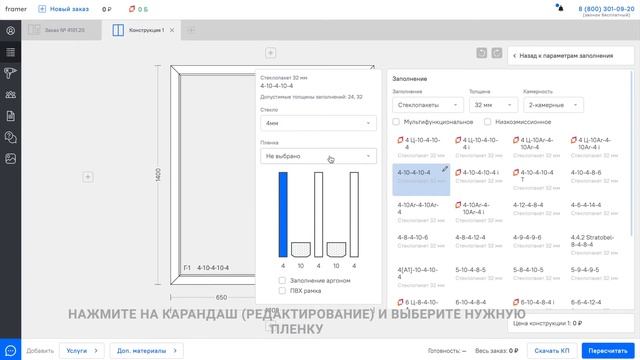The width and height of the screenshot is (640, 360).
Task: Select the rightmost glass pane in the diagram
Action: click(354, 215)
